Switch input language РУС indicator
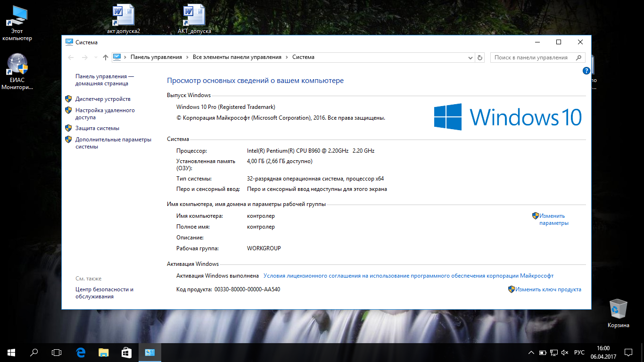The image size is (644, 362). tap(579, 353)
